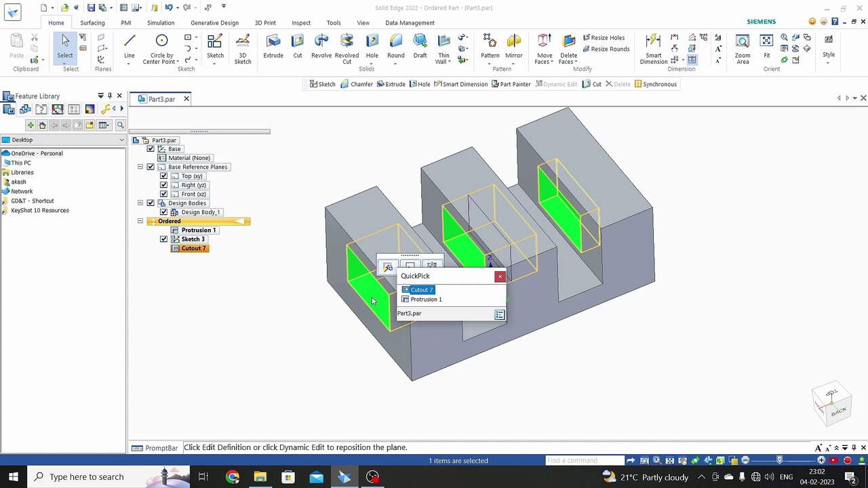Select the Thin Wall tool

pos(443,48)
